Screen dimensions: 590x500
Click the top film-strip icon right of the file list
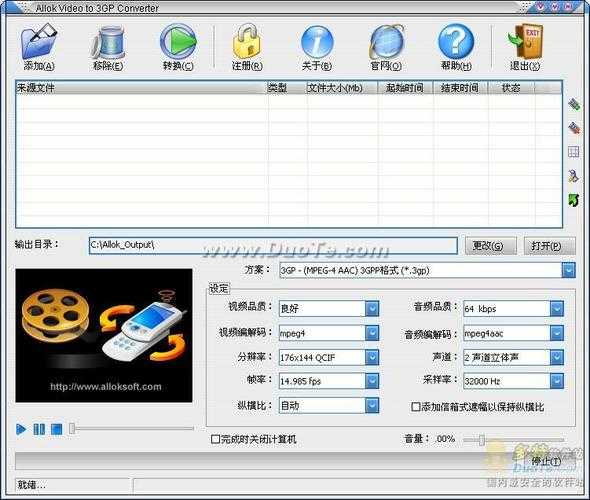(x=574, y=104)
